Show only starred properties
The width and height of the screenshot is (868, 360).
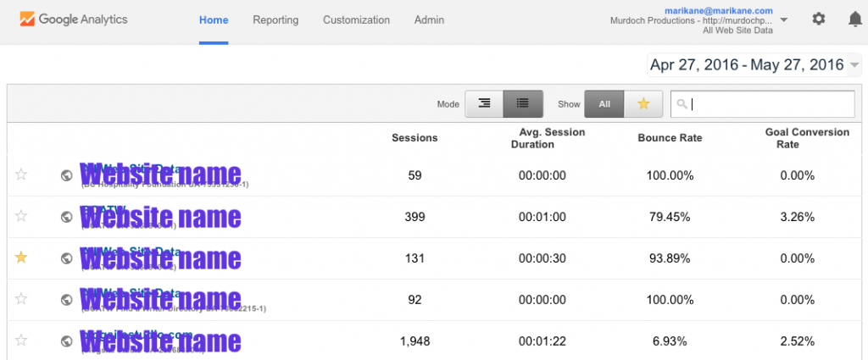643,103
